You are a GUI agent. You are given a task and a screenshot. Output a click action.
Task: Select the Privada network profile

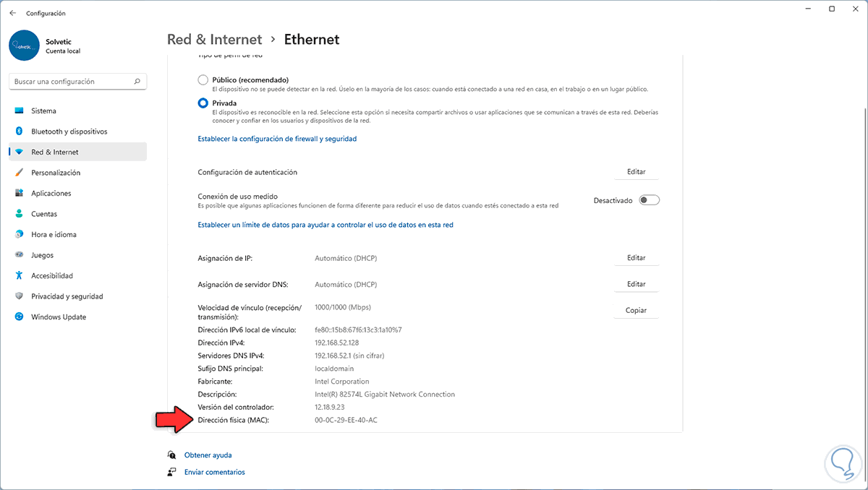click(x=203, y=103)
